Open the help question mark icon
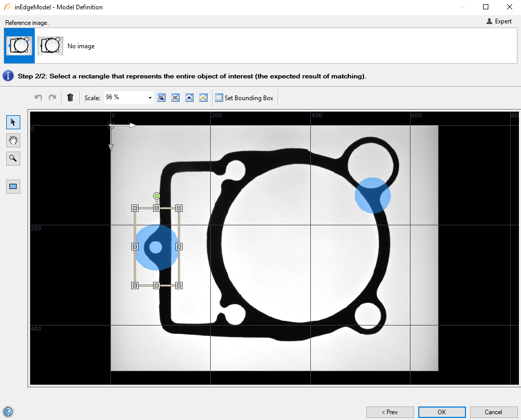 point(8,412)
